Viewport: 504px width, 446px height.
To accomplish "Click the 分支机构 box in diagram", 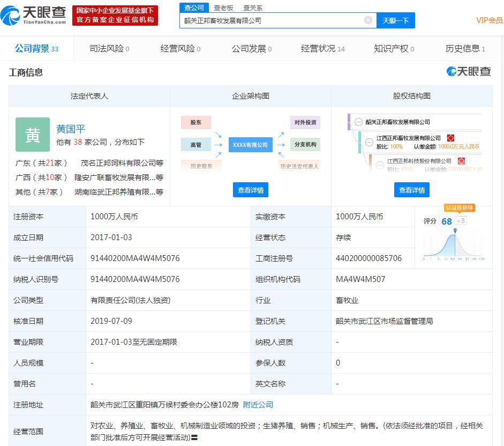I will coord(305,145).
